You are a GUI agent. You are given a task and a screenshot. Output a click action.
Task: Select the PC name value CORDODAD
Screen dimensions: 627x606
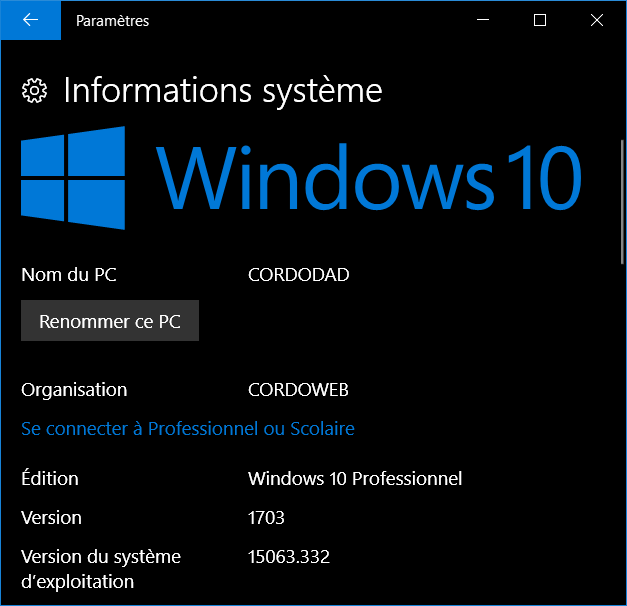click(x=299, y=275)
